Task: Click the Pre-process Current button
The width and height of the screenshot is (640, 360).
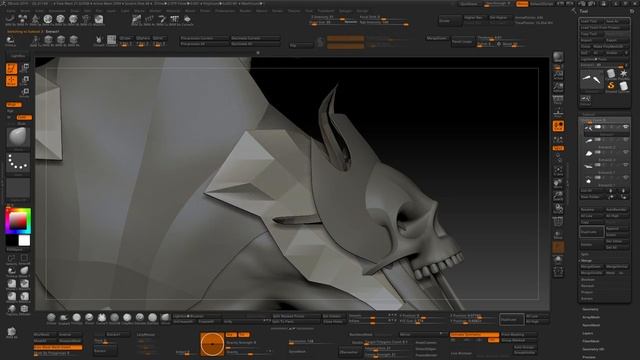Action: pos(204,38)
